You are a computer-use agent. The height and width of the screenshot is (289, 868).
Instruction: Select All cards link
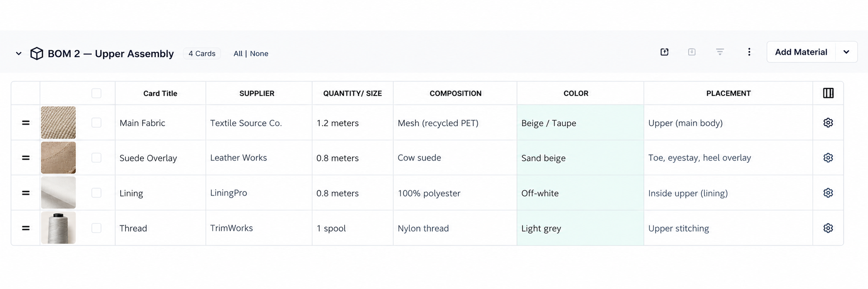coord(238,54)
